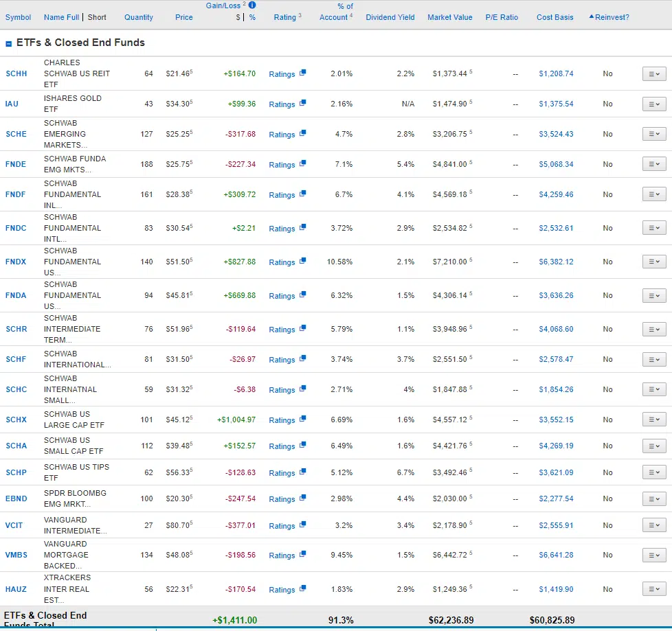Select SCHX gain value +$1,004.97

point(236,420)
